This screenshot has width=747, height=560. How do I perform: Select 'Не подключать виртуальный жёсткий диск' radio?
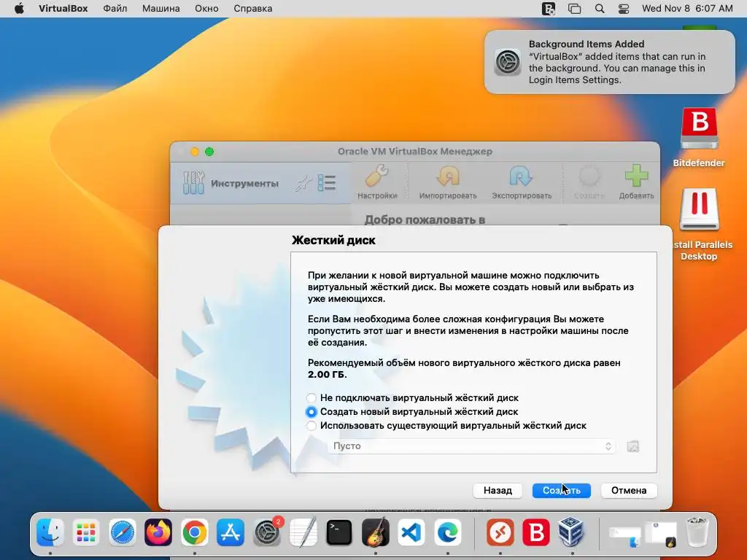pos(311,397)
